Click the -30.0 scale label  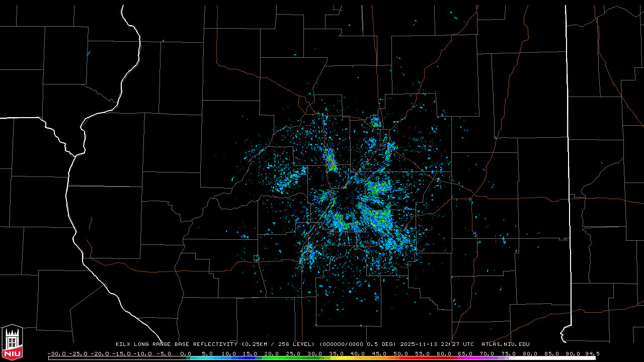[56, 353]
